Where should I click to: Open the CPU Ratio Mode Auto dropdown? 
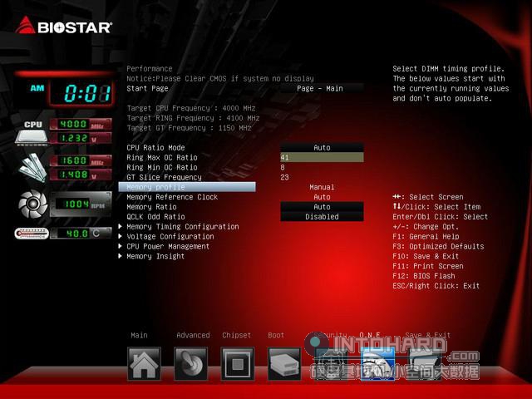pos(322,148)
